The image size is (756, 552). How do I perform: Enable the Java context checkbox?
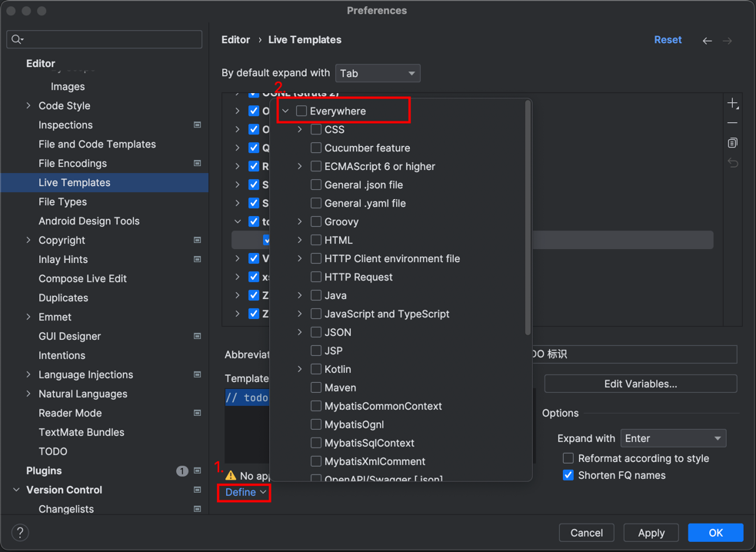[316, 295]
